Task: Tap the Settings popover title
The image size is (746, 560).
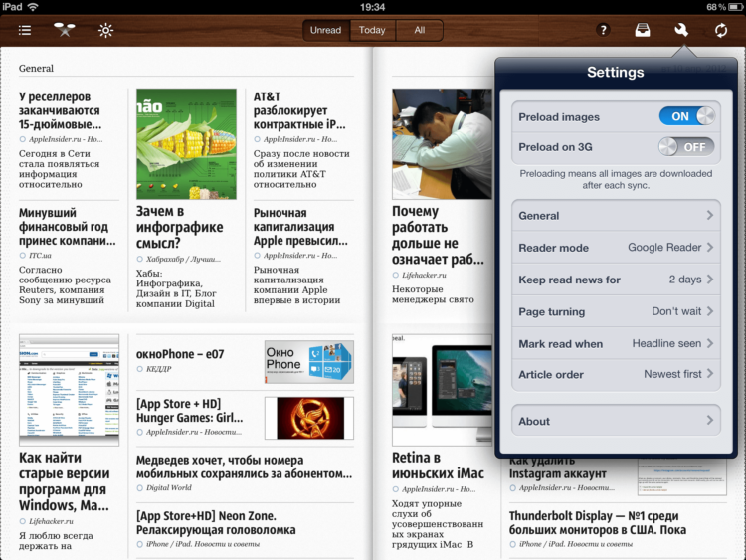Action: coord(615,72)
